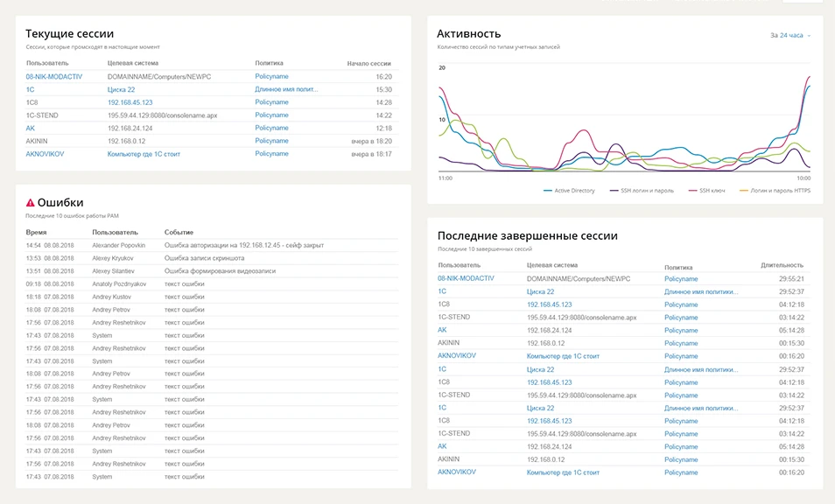
Task: Select "Ошибка формирования видеозаписи" event text
Action: pos(220,271)
